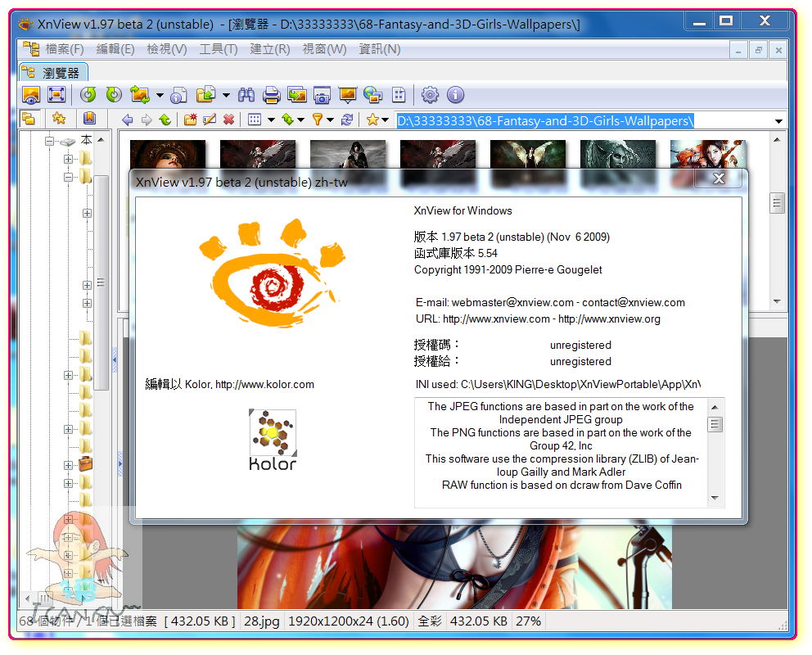Open the 編輯(E) menu

click(x=115, y=49)
